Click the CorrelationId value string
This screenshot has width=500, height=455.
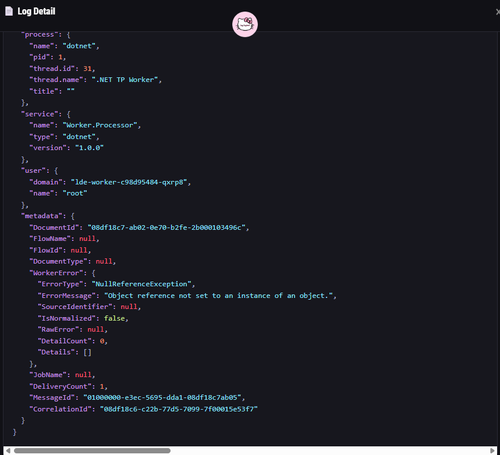click(179, 409)
